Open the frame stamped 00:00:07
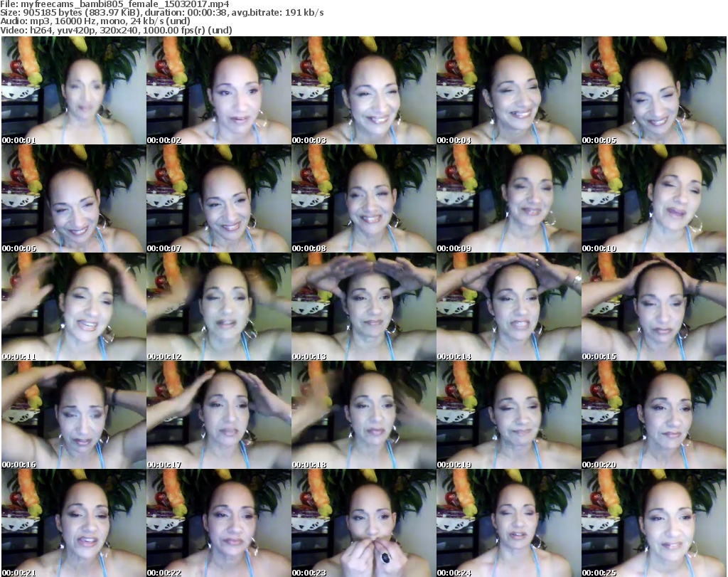 pos(219,198)
